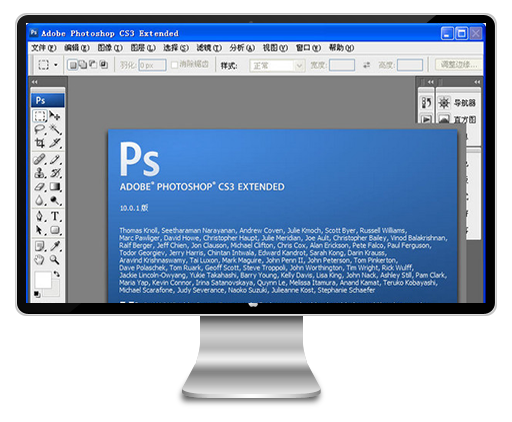The width and height of the screenshot is (512, 422).
Task: Reset default foreground and background colors
Action: (37, 294)
